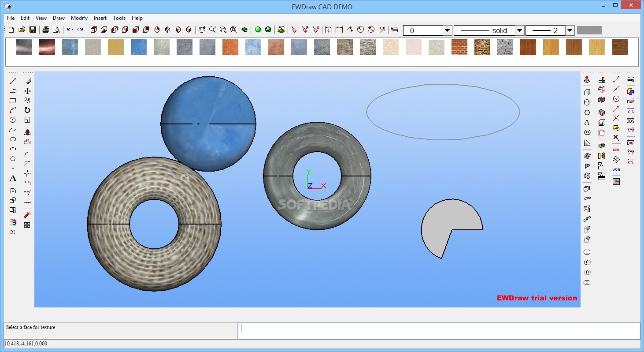644x352 pixels.
Task: Open the layer dropdown showing 0
Action: coord(448,30)
